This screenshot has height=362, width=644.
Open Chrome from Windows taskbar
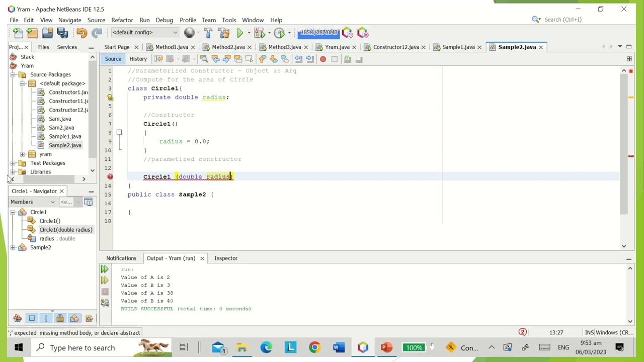(x=314, y=347)
